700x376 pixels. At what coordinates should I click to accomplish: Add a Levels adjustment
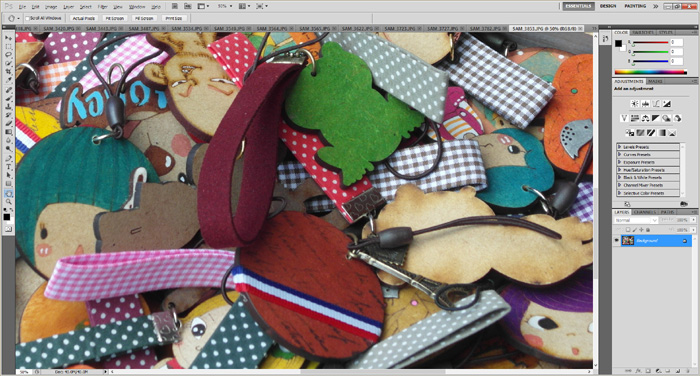click(x=645, y=104)
